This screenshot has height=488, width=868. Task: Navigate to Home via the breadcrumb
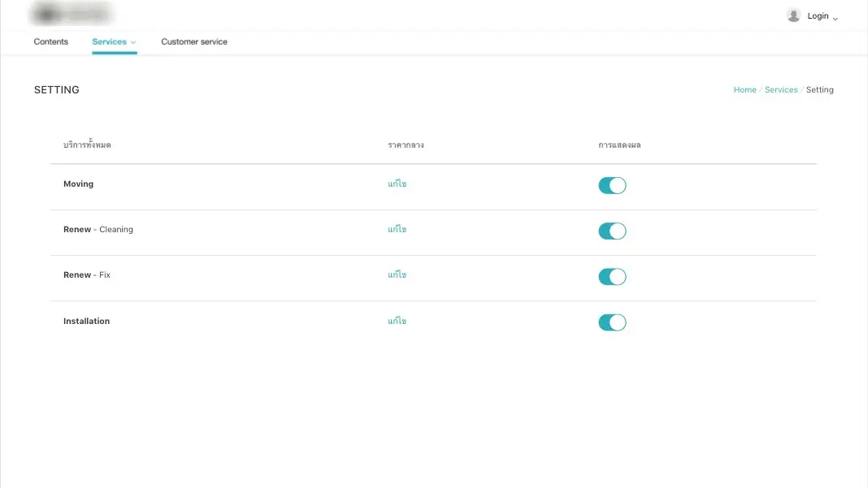click(x=744, y=89)
